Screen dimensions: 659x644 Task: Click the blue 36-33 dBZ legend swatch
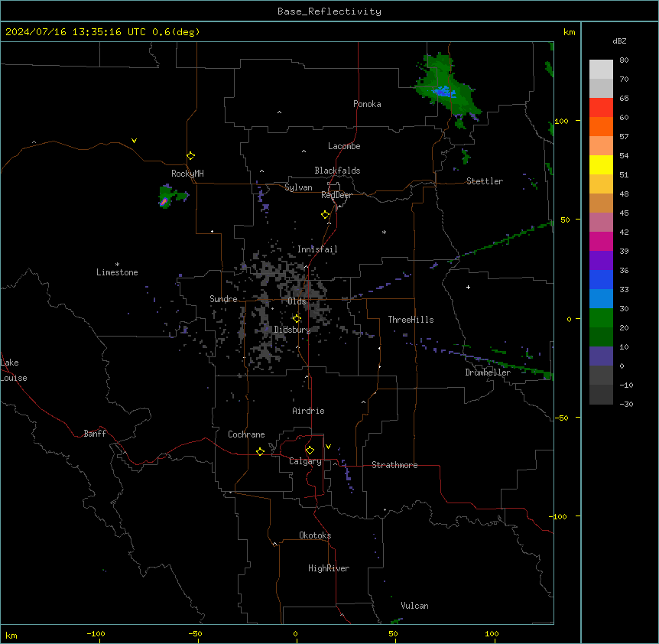pos(601,279)
